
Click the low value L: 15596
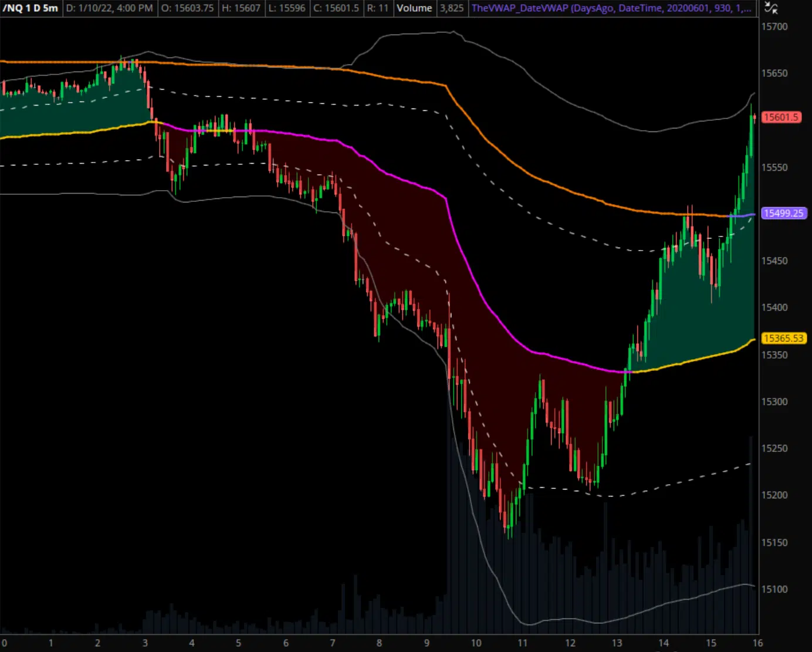(287, 8)
